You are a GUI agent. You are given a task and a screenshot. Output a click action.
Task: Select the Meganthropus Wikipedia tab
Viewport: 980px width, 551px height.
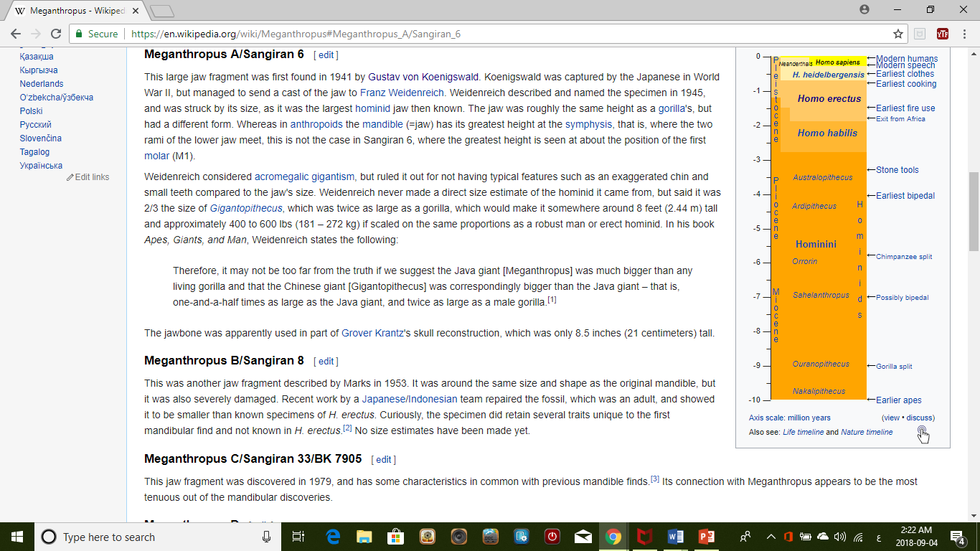tap(72, 11)
